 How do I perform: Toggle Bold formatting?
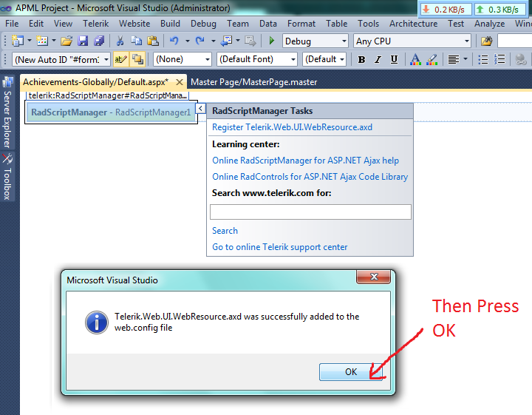361,59
